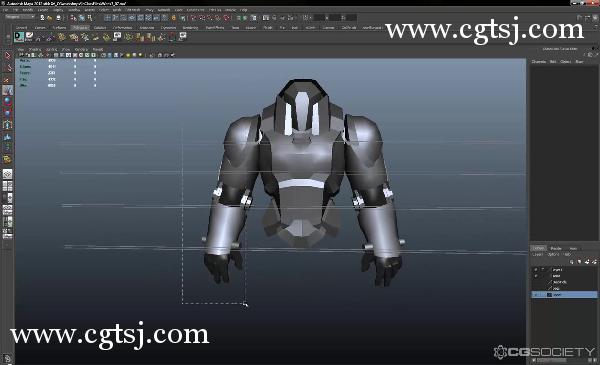This screenshot has width=600, height=365.
Task: Switch to the Dynamics shelf tab
Action: tap(168, 28)
